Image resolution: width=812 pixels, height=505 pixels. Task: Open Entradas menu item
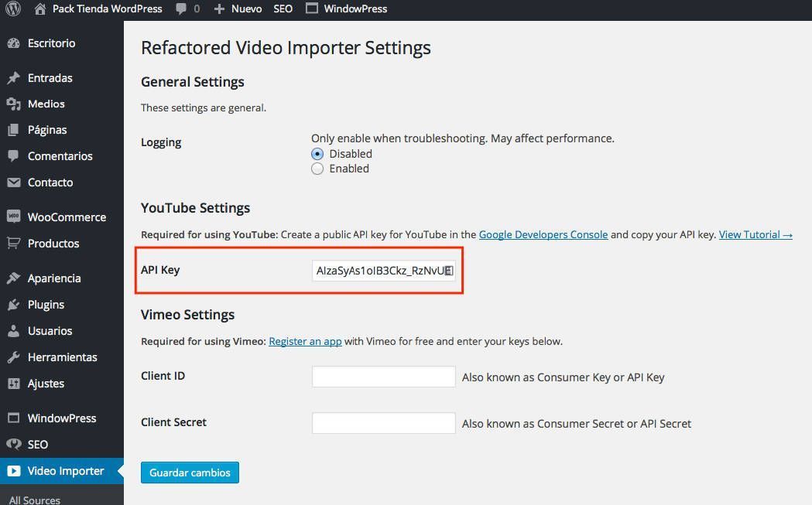pyautogui.click(x=50, y=78)
